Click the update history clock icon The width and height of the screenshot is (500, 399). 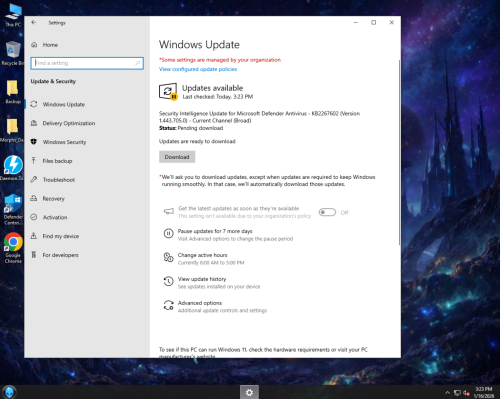pyautogui.click(x=168, y=281)
